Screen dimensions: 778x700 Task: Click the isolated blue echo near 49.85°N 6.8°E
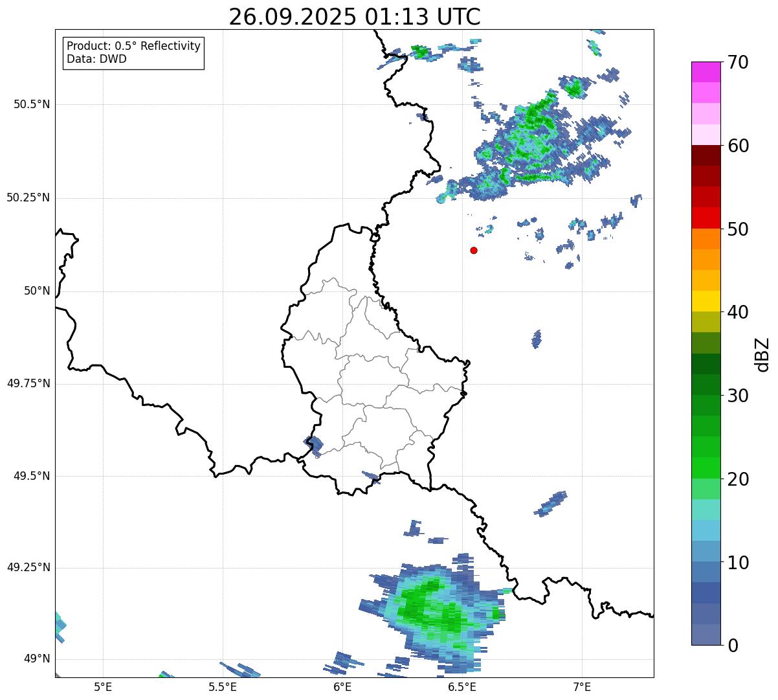click(x=537, y=339)
